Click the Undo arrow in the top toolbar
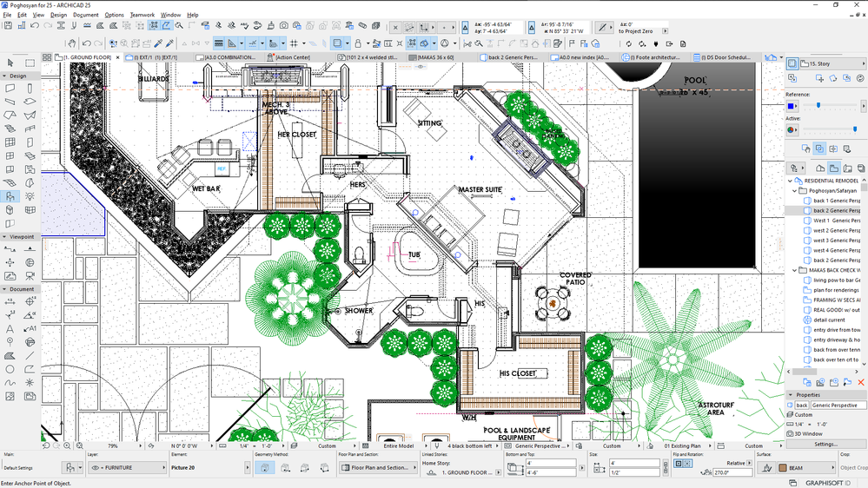This screenshot has height=488, width=868. (35, 26)
